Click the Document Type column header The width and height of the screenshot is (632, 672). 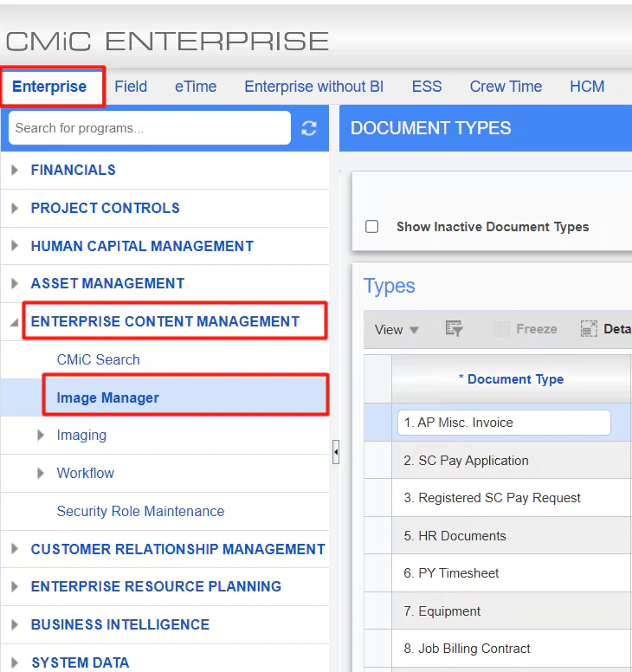point(511,379)
